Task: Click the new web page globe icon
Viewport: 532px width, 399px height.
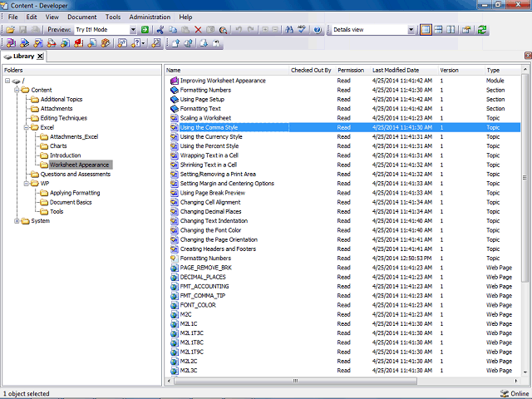Action: [65, 43]
